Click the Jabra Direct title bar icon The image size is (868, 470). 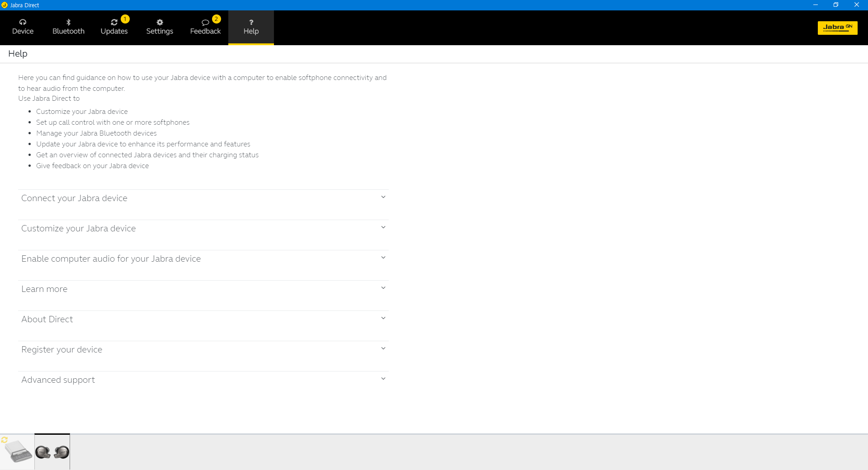5,5
